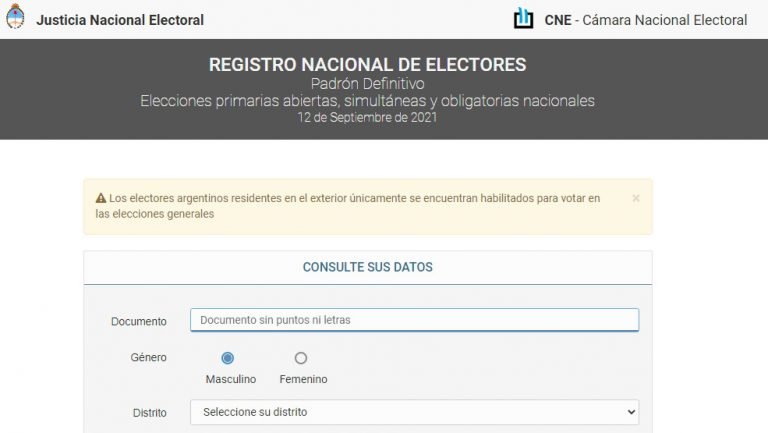Click the Masculino label text
This screenshot has height=433, width=768.
[231, 380]
